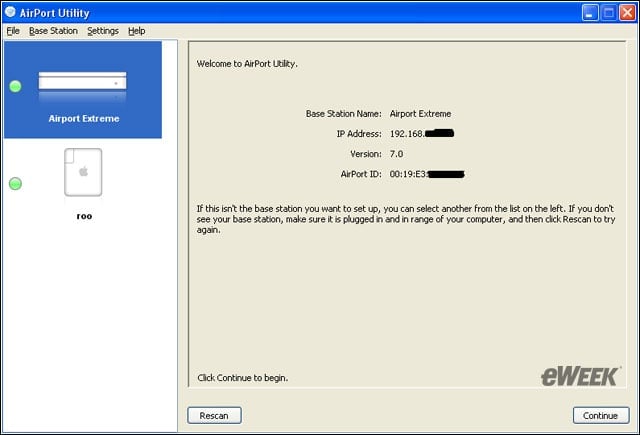Click the Rescan button

(x=214, y=415)
